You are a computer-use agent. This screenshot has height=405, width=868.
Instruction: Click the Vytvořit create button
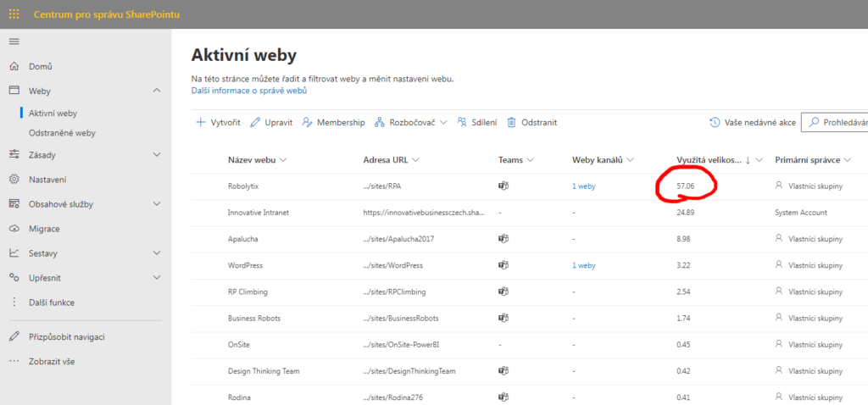point(218,122)
